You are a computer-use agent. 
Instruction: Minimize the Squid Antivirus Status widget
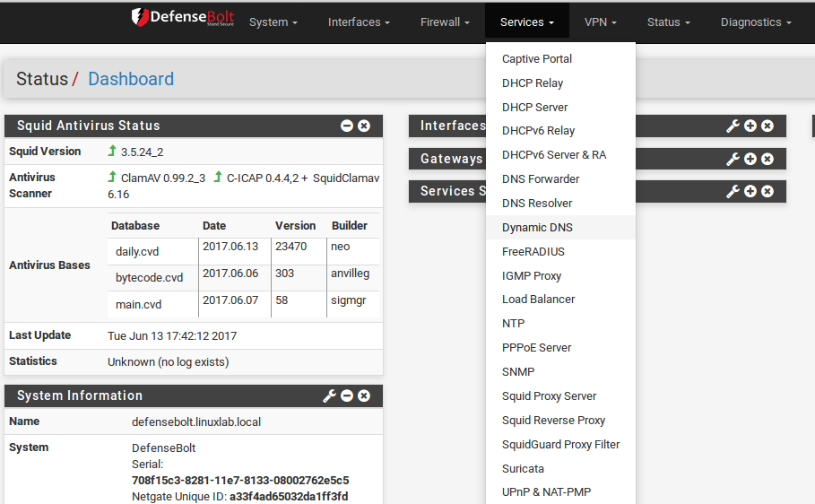click(x=347, y=126)
